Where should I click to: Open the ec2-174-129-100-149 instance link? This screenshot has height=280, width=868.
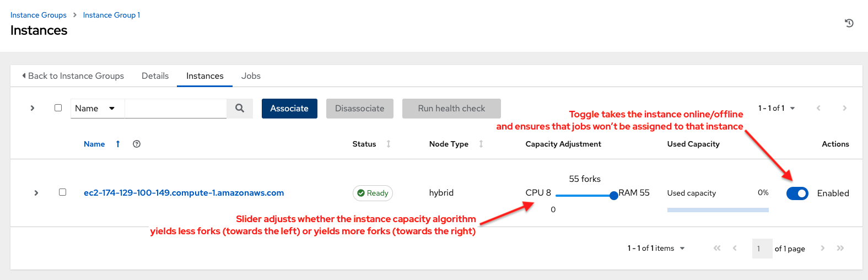point(184,193)
